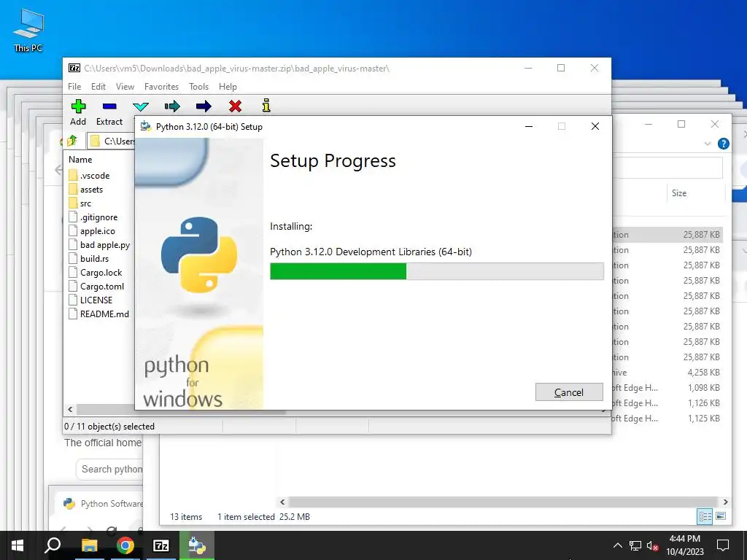Cancel the Python installation
Screen dimensions: 747x560
(x=569, y=392)
